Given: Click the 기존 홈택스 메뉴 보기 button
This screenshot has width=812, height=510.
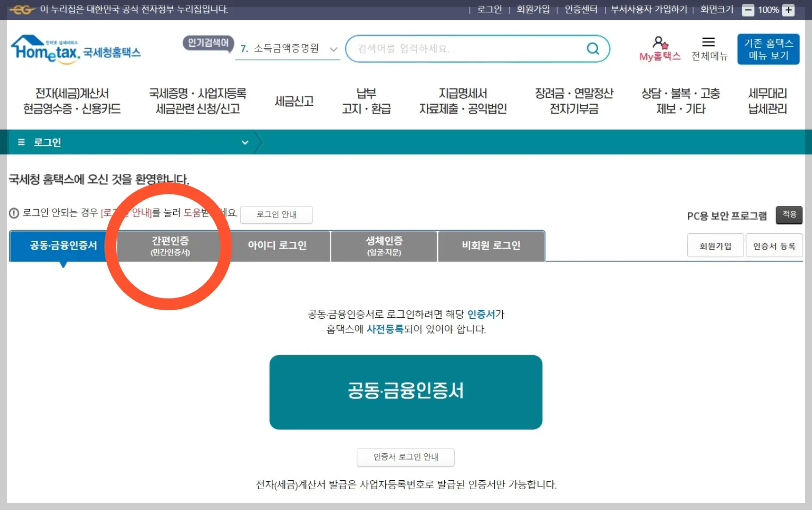Looking at the screenshot, I should [768, 49].
